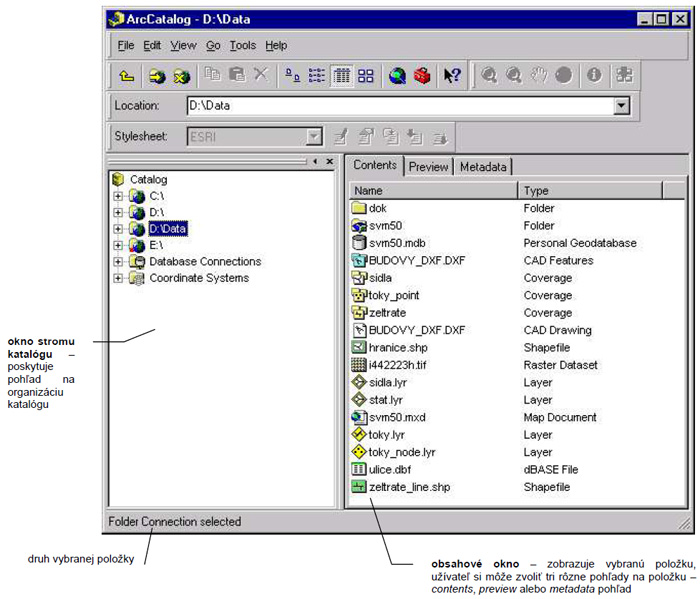Click the Zoom In toolbar icon
Image resolution: width=700 pixels, height=599 pixels.
tap(489, 75)
